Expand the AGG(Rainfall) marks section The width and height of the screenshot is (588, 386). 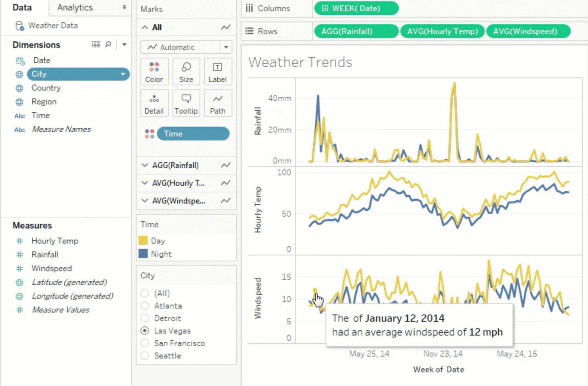145,165
